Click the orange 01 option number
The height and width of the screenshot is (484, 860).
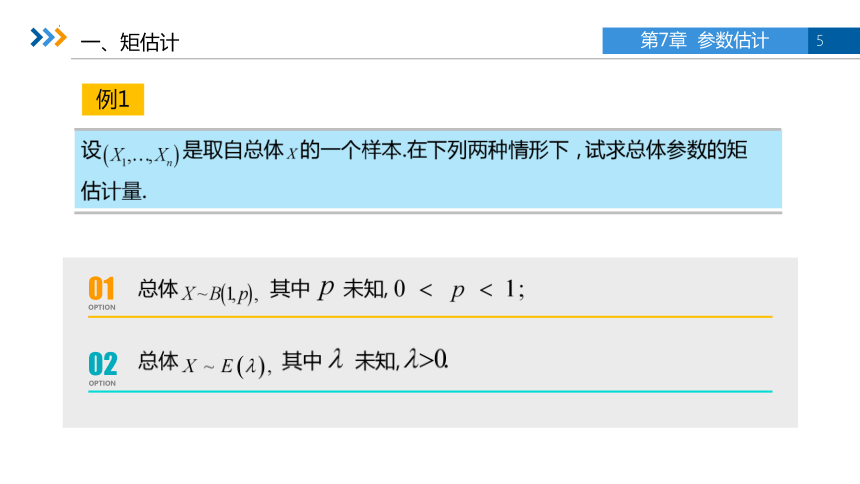[x=101, y=288]
